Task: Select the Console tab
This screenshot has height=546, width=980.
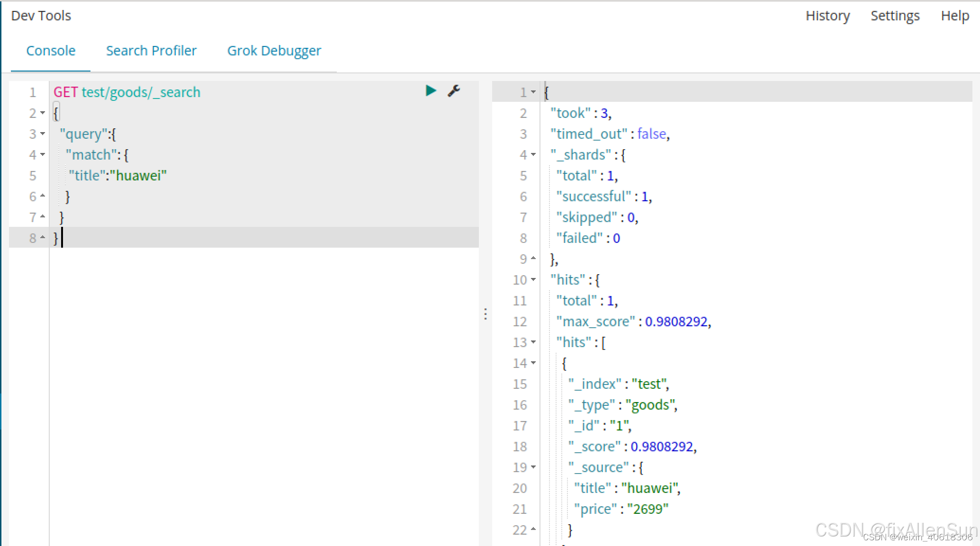Action: (51, 51)
